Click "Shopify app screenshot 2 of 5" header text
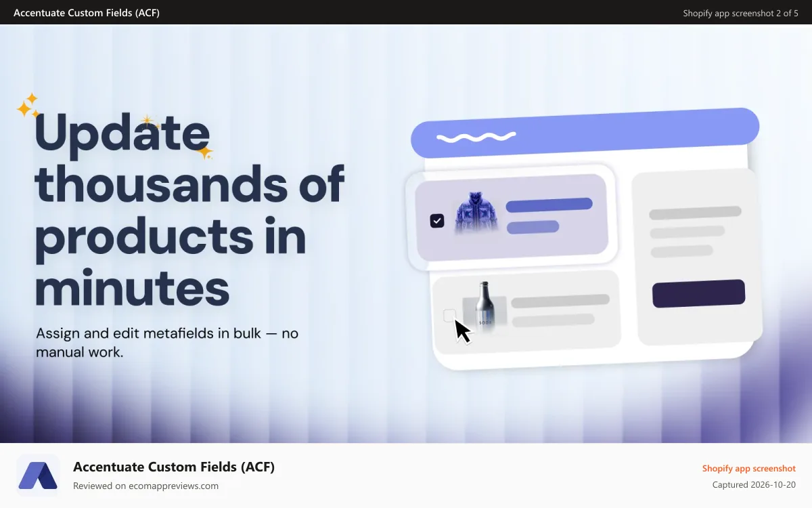Screen dimensions: 812x508 (x=741, y=13)
